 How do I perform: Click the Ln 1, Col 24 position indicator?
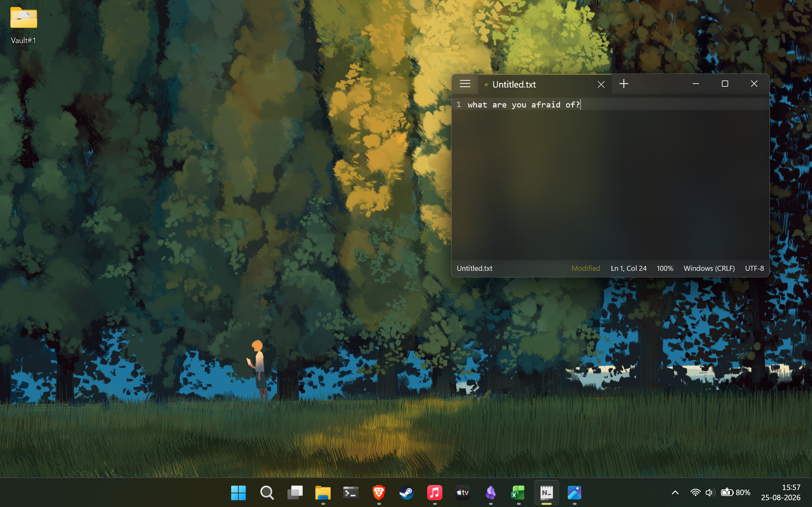tap(628, 268)
